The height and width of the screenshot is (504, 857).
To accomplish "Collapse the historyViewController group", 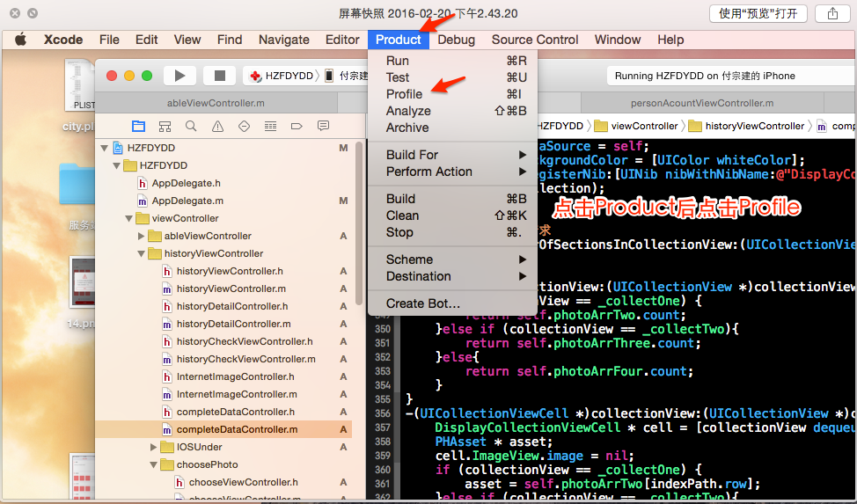I will 141,253.
